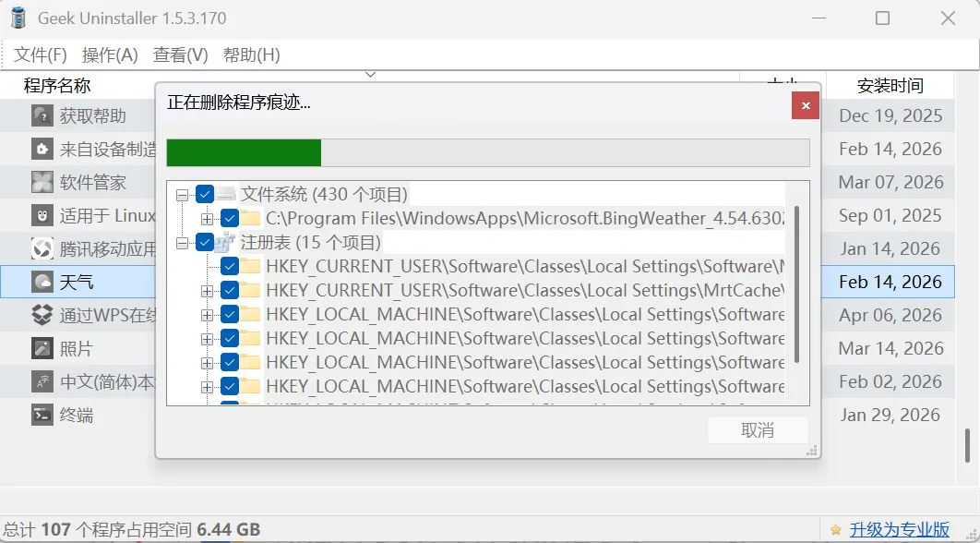Sort by the 安装时间 column header
The height and width of the screenshot is (543, 980).
890,86
